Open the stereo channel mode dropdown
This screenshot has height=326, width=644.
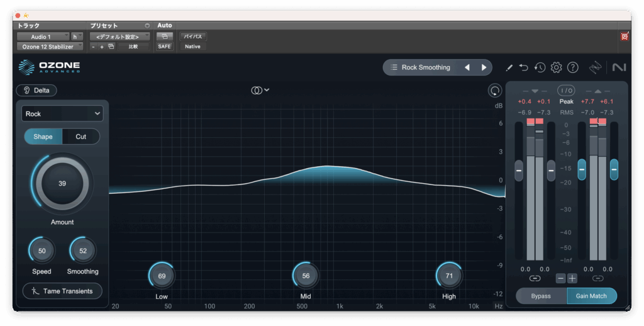pos(260,90)
